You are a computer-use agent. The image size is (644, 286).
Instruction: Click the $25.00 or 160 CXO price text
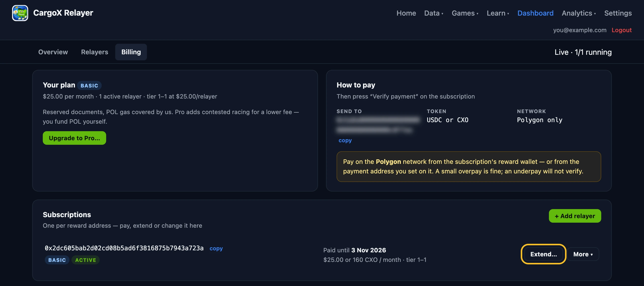click(375, 260)
